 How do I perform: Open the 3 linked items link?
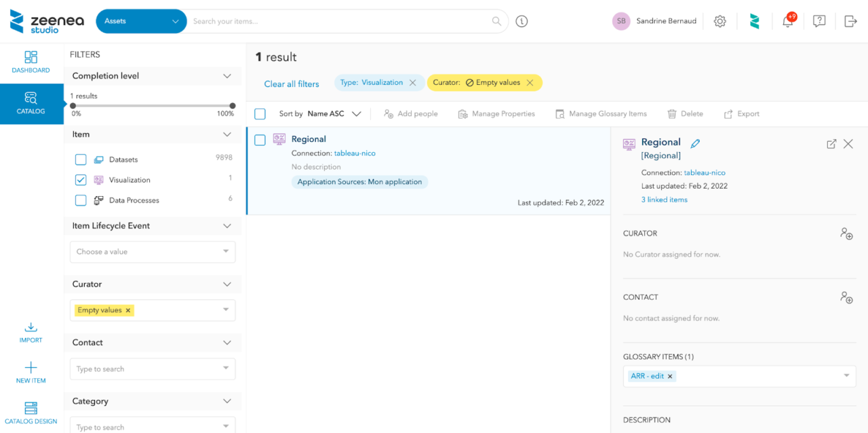pos(664,199)
